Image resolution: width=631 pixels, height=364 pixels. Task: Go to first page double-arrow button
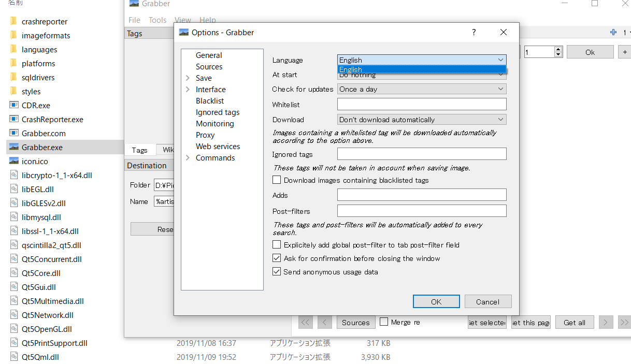pos(306,322)
